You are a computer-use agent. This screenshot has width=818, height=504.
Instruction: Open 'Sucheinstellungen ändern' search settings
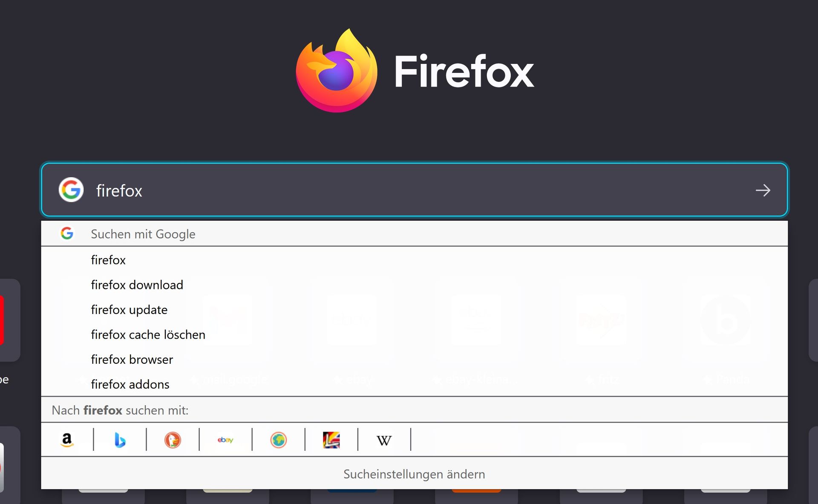[414, 474]
